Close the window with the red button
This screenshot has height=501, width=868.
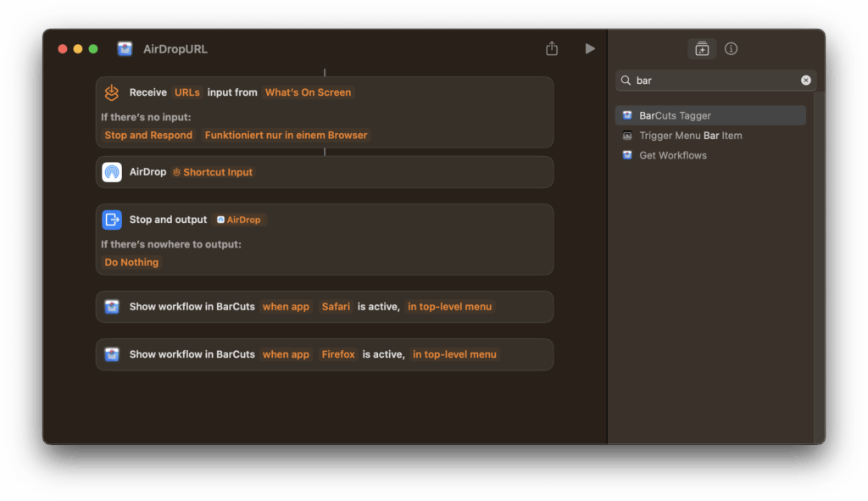[63, 48]
